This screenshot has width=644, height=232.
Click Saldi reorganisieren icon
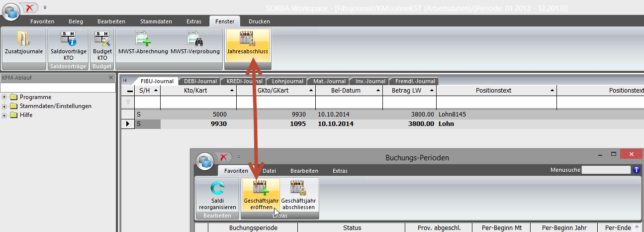click(x=217, y=195)
